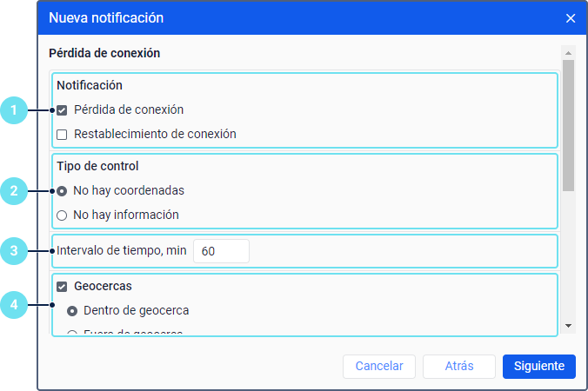
Task: Close the Nueva notificación dialog
Action: click(571, 18)
